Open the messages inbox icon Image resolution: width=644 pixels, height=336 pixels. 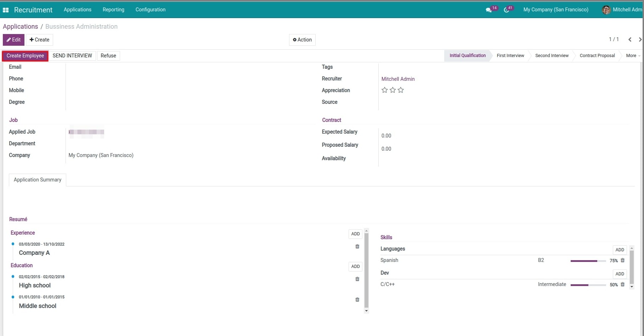pyautogui.click(x=489, y=10)
